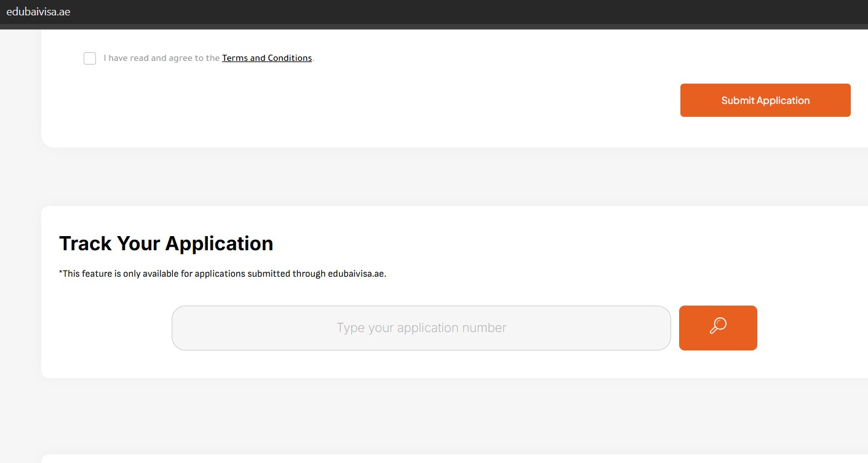
Task: Click 'Type your application number' placeholder text
Action: (421, 328)
